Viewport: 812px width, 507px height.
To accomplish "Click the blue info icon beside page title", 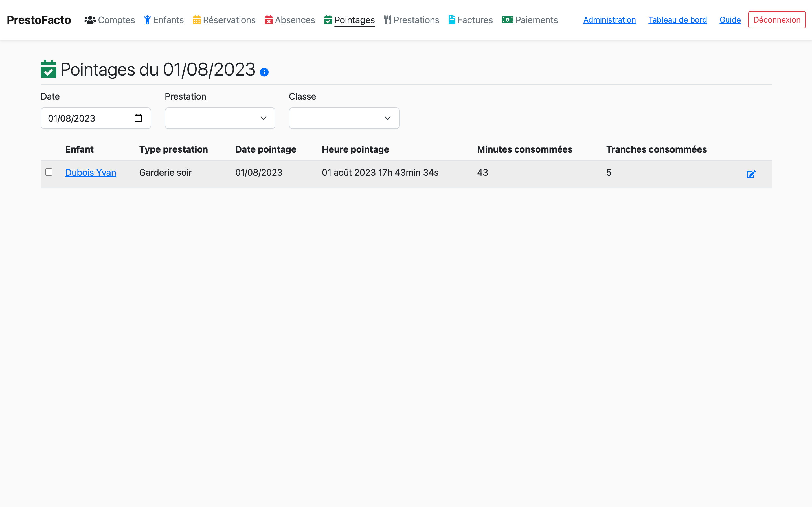I will click(264, 72).
